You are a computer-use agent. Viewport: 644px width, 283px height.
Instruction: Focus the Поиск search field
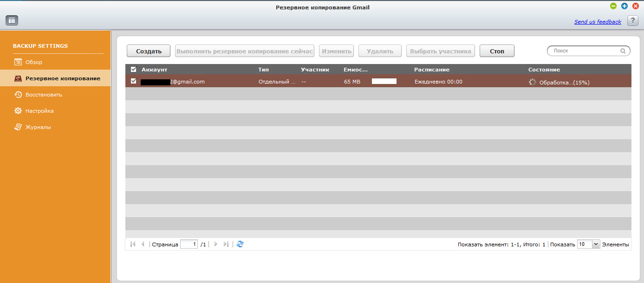point(589,51)
